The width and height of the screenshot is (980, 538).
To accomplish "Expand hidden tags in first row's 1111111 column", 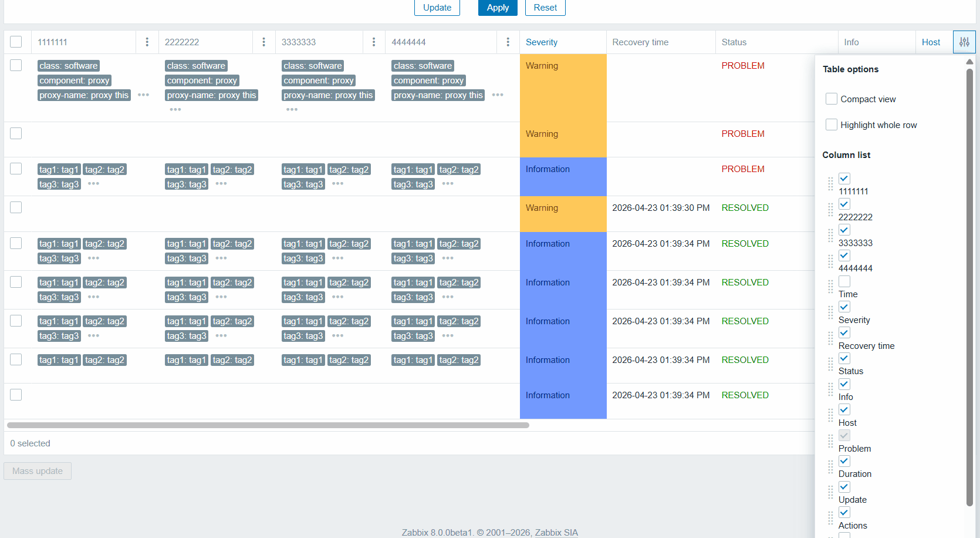I will point(144,95).
